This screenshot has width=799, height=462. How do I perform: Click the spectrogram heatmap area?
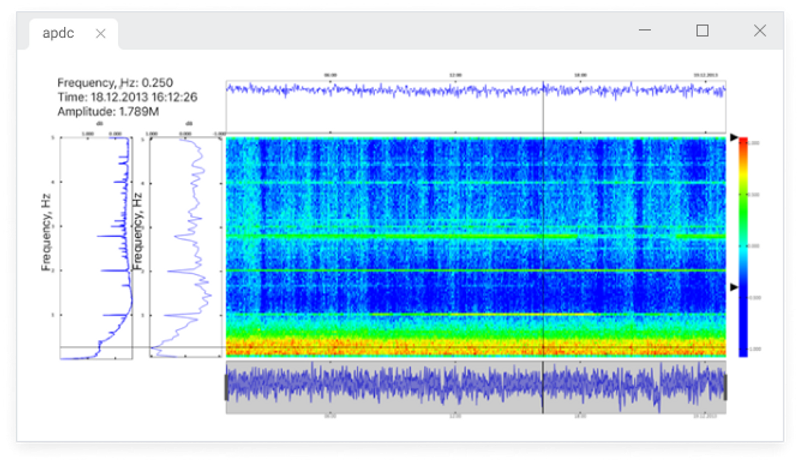coord(476,247)
